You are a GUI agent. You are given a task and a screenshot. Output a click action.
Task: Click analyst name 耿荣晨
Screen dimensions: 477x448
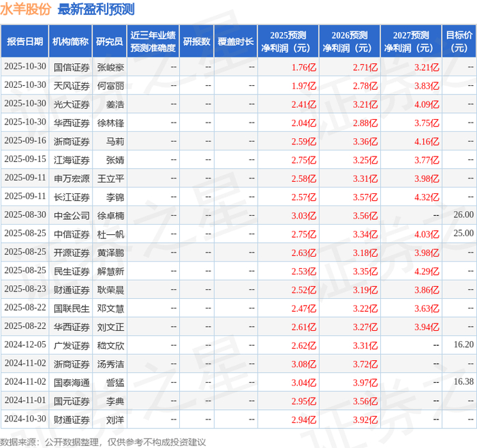(110, 290)
